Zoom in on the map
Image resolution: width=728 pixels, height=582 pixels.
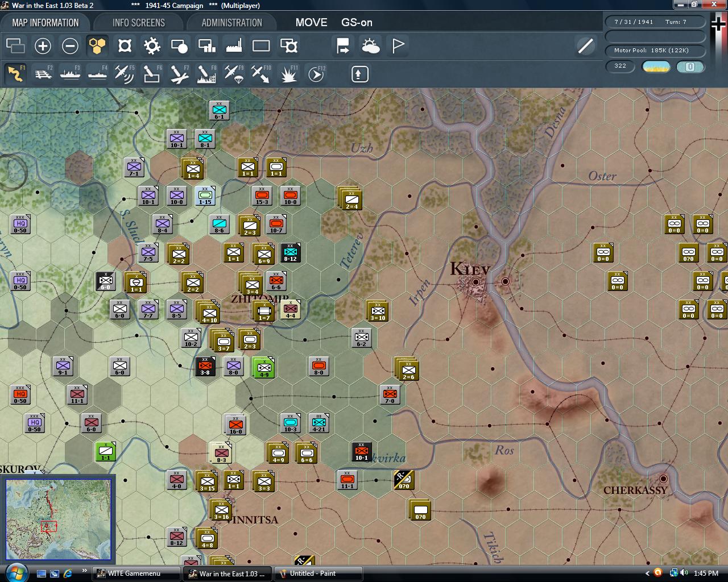click(43, 45)
